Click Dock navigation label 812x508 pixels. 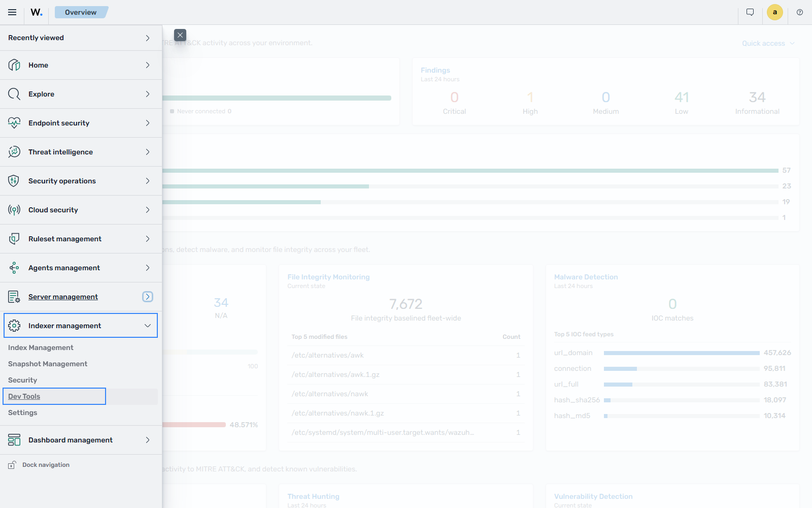click(46, 465)
